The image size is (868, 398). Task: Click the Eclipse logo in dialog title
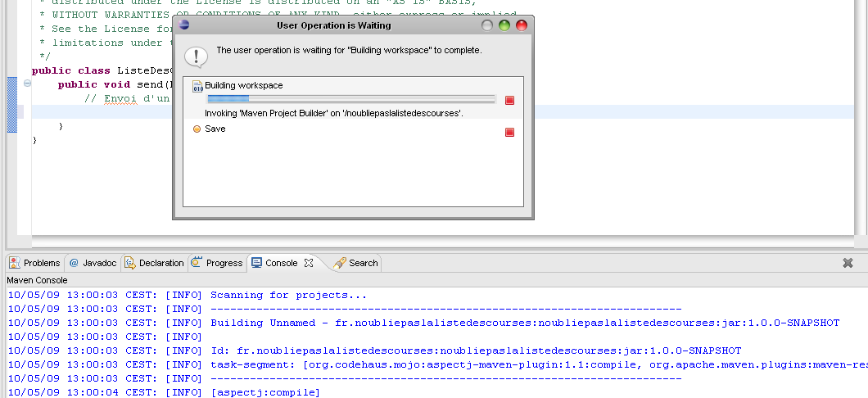tap(184, 25)
